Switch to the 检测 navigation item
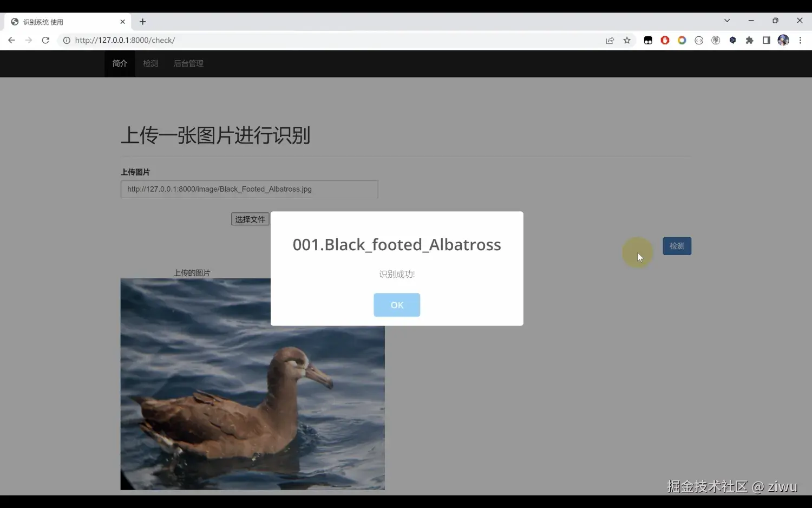The width and height of the screenshot is (812, 508). (x=150, y=63)
